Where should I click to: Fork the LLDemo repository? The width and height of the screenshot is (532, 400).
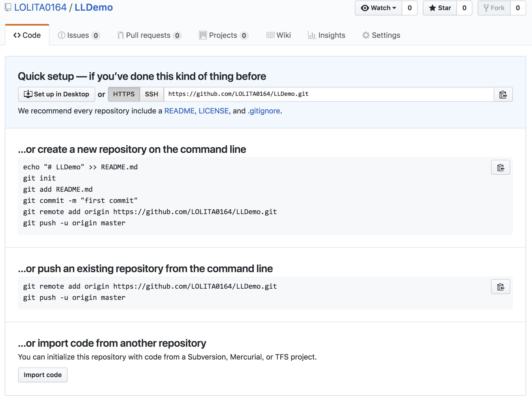(x=494, y=8)
